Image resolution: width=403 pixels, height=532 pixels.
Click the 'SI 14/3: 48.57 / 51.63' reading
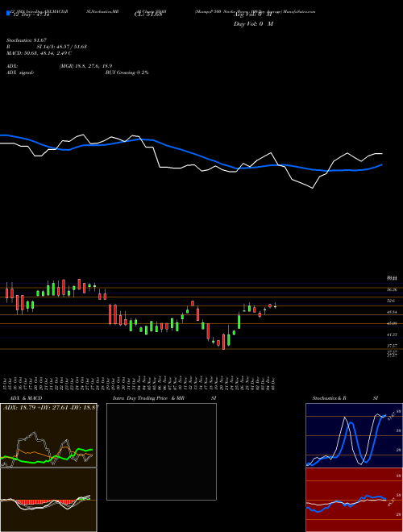pyautogui.click(x=62, y=47)
